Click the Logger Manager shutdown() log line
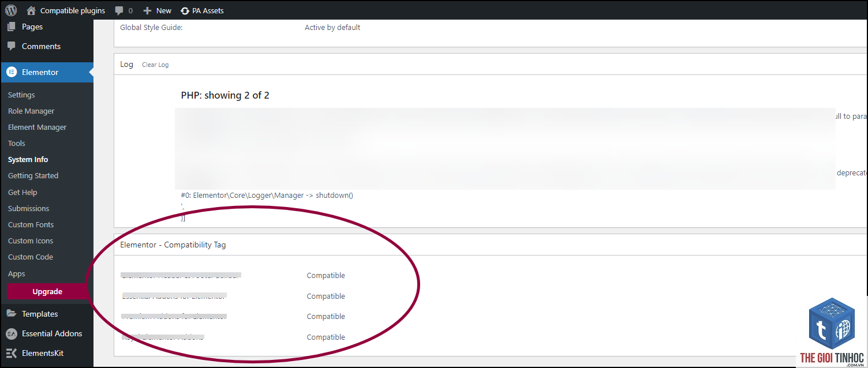This screenshot has height=368, width=868. (267, 195)
